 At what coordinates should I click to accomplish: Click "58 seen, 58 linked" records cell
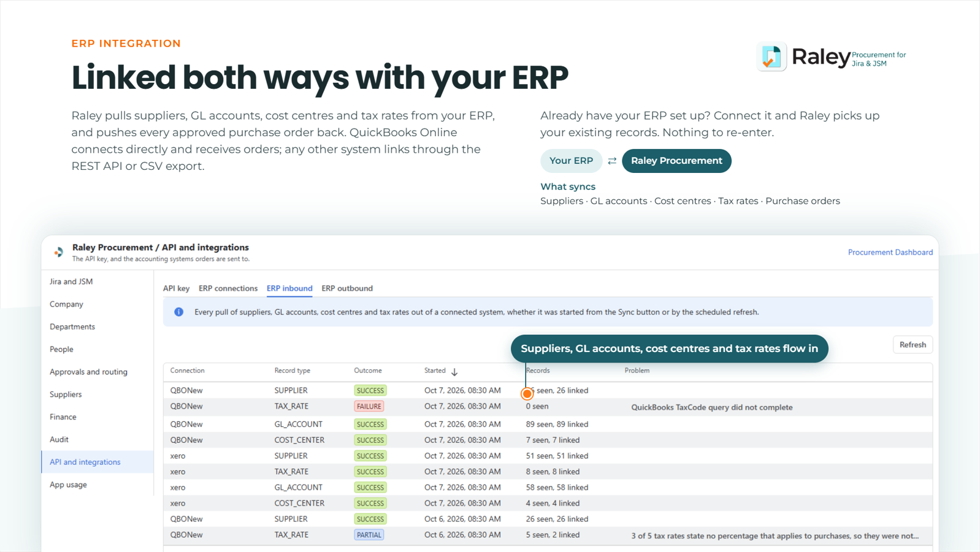click(557, 488)
